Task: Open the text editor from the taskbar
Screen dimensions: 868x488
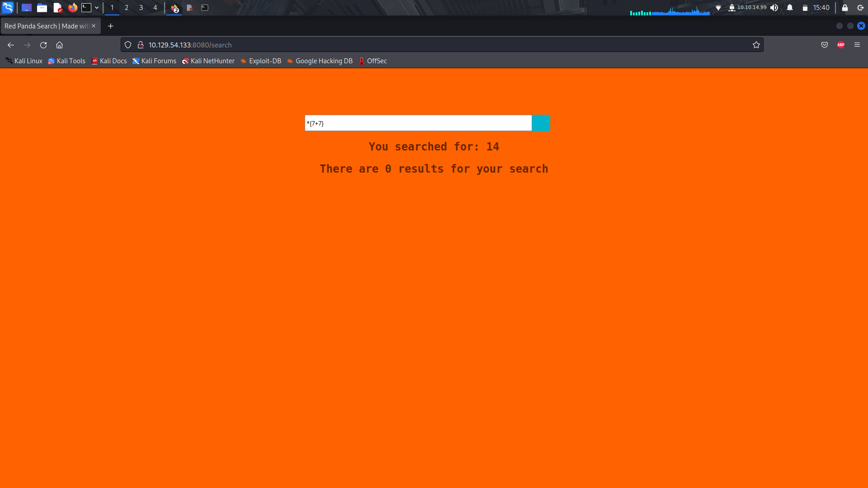Action: (x=57, y=8)
